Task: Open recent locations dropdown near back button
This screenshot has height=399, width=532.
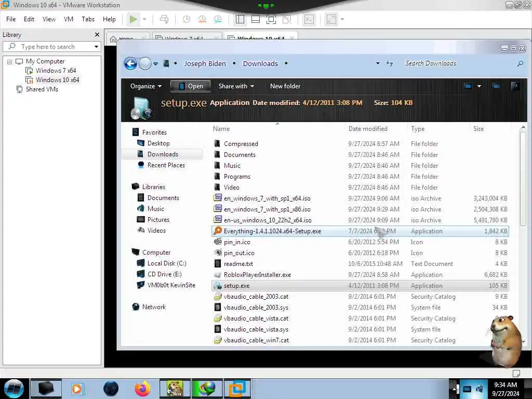Action: (156, 64)
